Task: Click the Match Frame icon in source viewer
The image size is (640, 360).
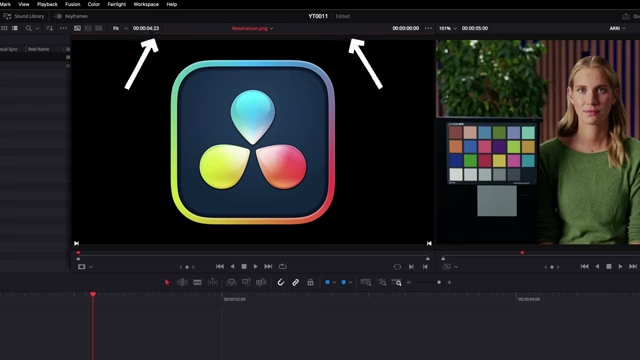Action: 397,267
